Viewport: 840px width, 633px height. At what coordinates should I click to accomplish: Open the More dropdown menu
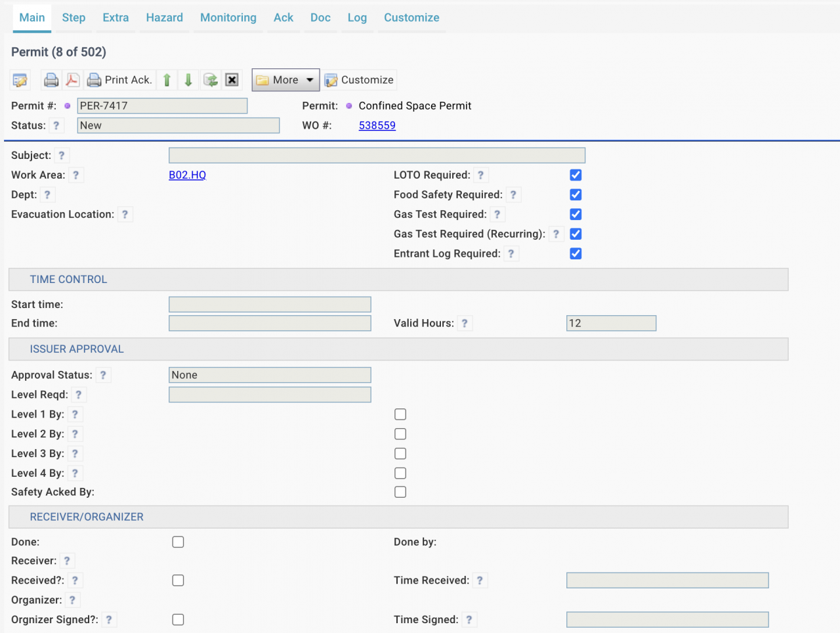coord(285,80)
